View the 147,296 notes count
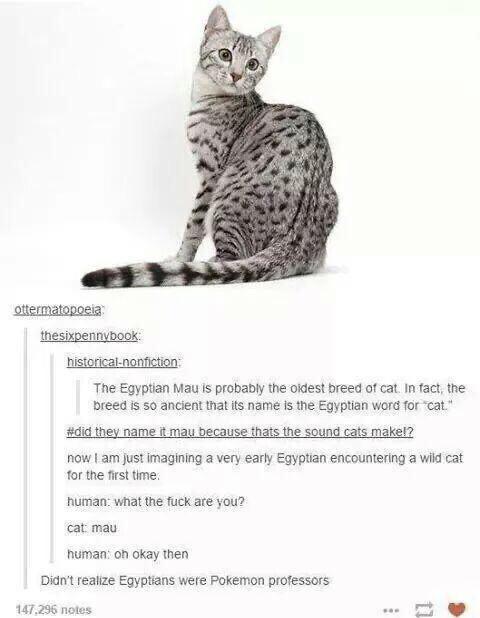The height and width of the screenshot is (618, 480). pyautogui.click(x=53, y=609)
